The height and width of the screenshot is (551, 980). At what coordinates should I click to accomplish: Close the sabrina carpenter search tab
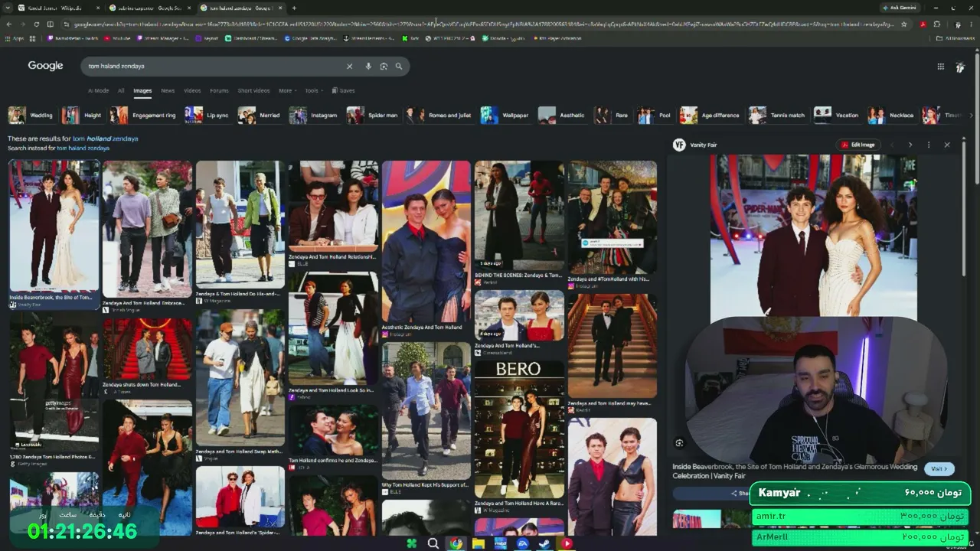point(191,8)
